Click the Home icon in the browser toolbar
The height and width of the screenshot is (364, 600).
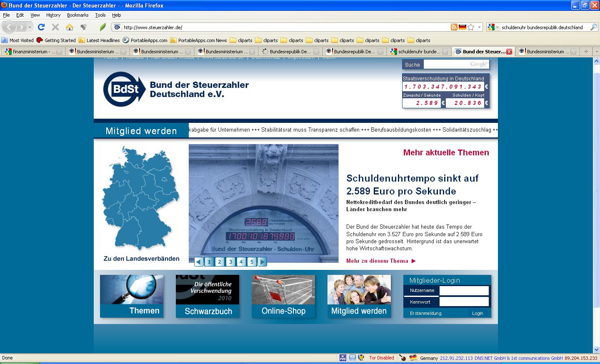[69, 27]
